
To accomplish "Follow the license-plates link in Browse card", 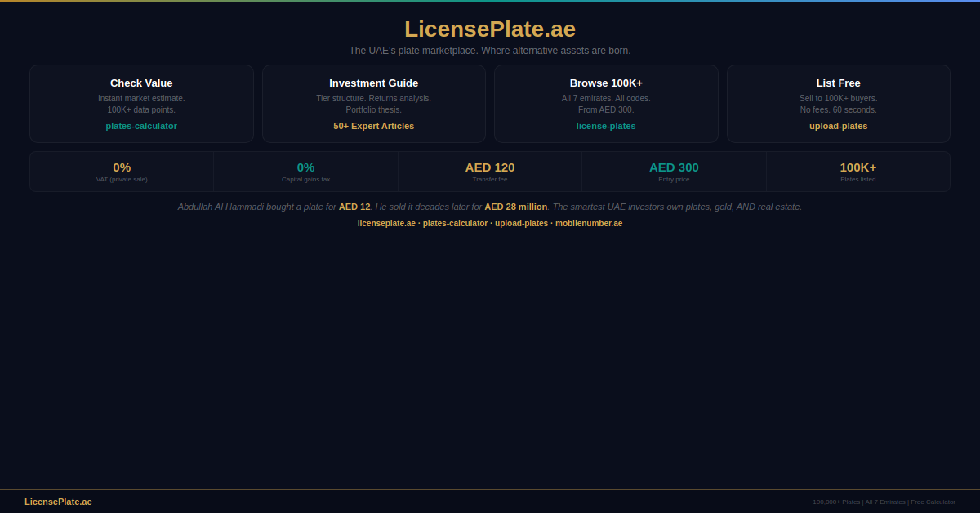I will [x=605, y=126].
